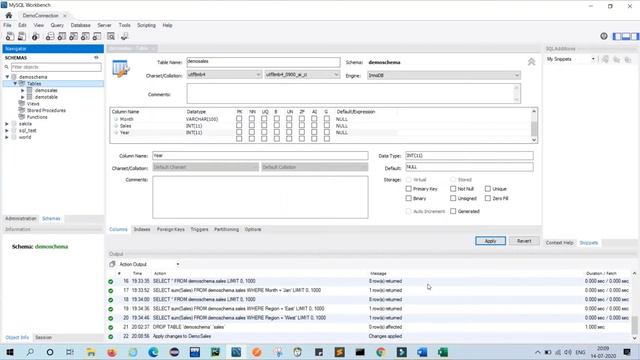Click the Apply button
This screenshot has width=640, height=360.
(x=490, y=241)
